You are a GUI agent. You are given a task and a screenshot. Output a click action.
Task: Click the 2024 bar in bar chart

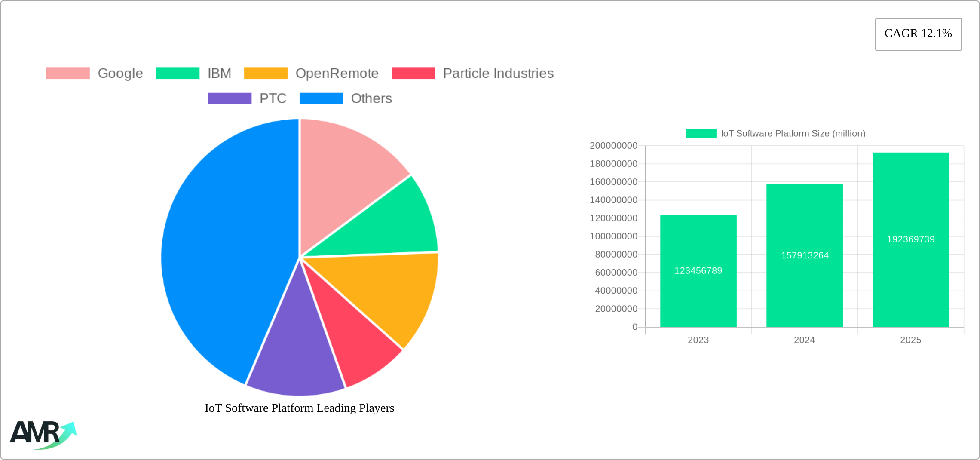(x=805, y=255)
